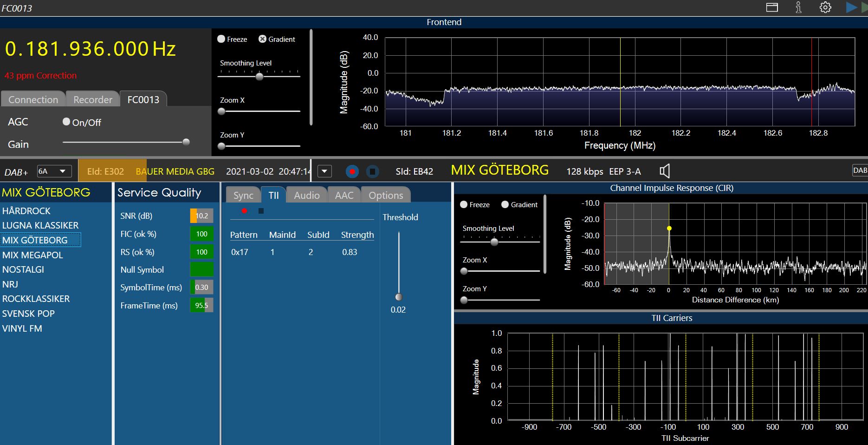Select MIX GÖTEBORG in service list

tap(40, 240)
